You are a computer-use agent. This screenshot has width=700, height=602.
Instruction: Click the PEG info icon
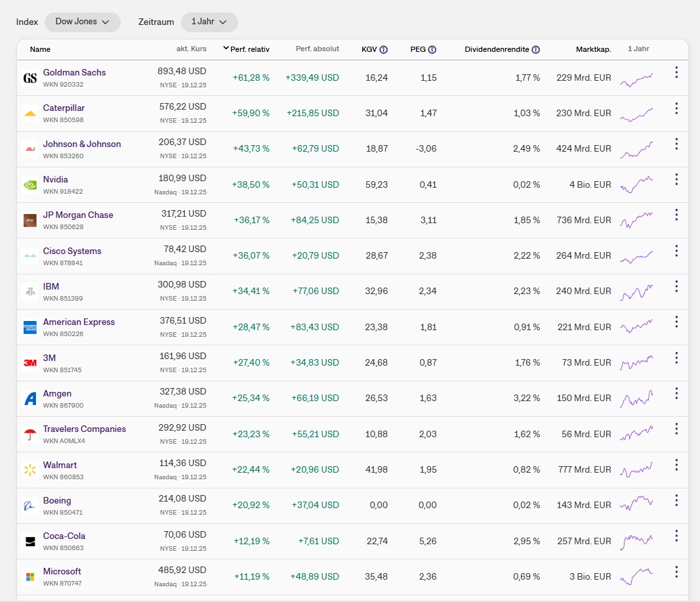pyautogui.click(x=432, y=49)
